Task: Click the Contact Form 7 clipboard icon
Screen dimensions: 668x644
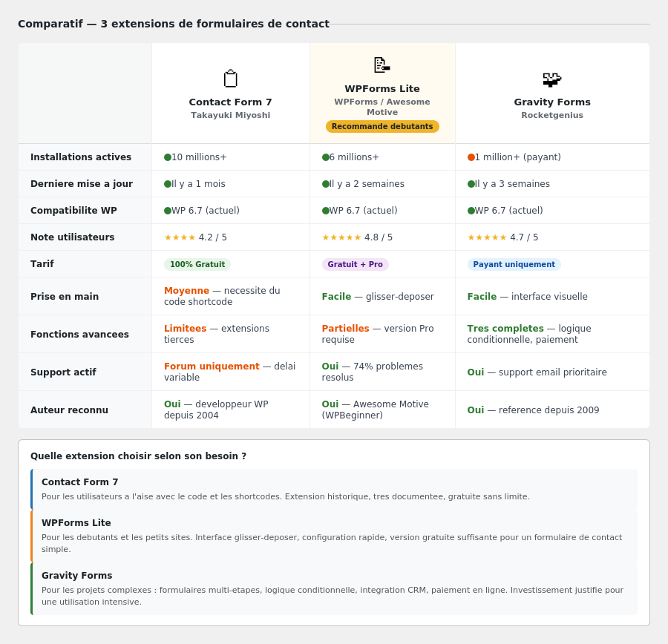Action: 231,79
